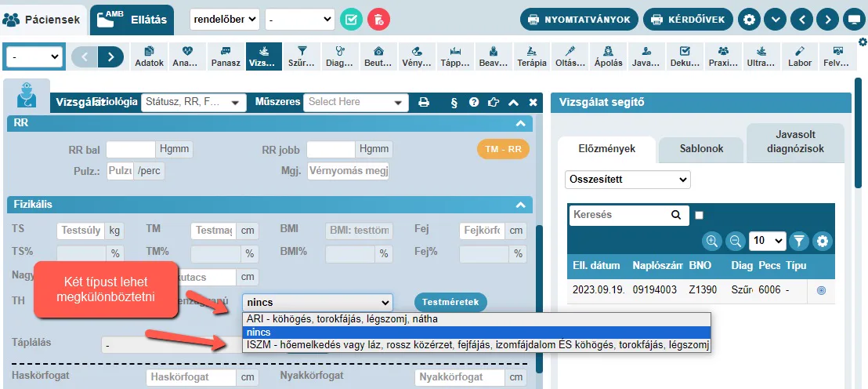Screen dimensions: 868x389
Task: Open the Szűr... filter module
Action: tap(302, 56)
